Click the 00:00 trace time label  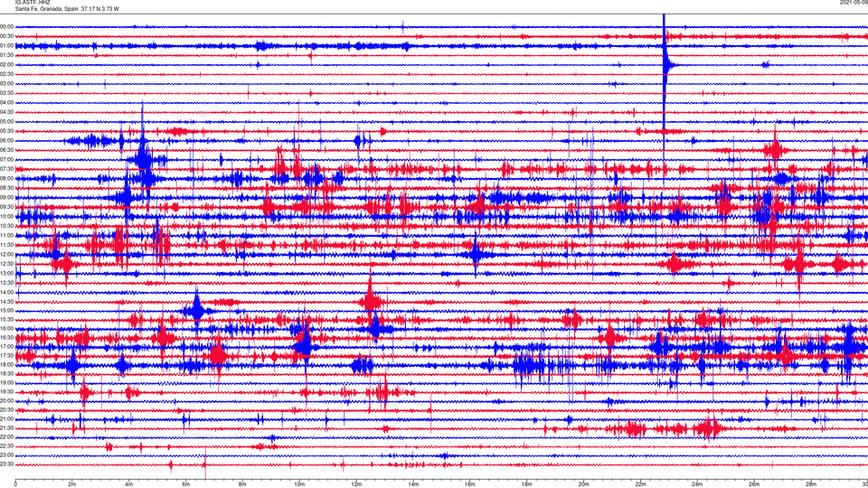point(6,26)
